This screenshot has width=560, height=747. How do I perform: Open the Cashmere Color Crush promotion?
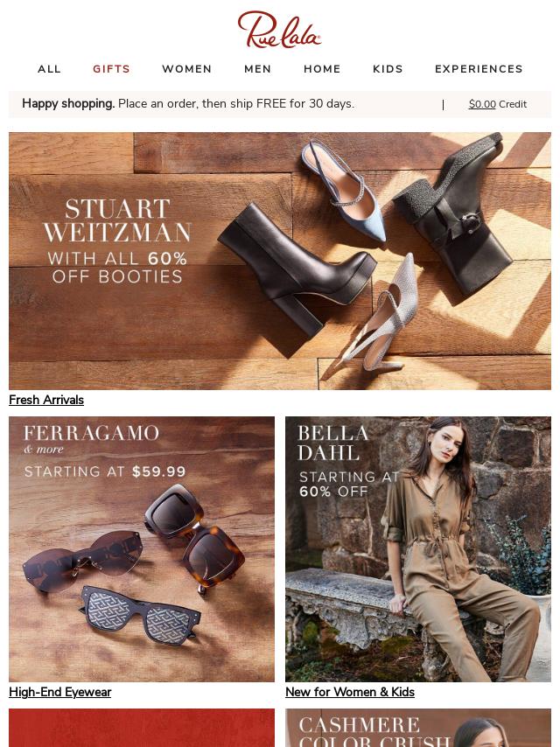point(418,728)
